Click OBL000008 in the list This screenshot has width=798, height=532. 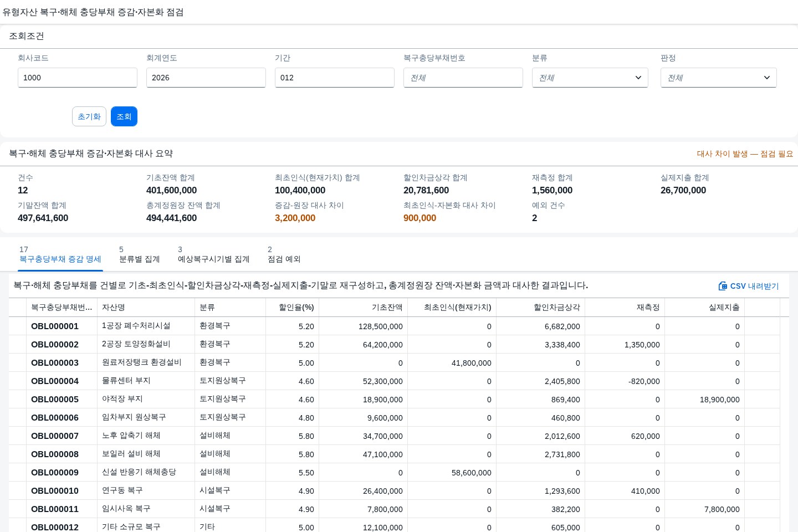point(55,454)
